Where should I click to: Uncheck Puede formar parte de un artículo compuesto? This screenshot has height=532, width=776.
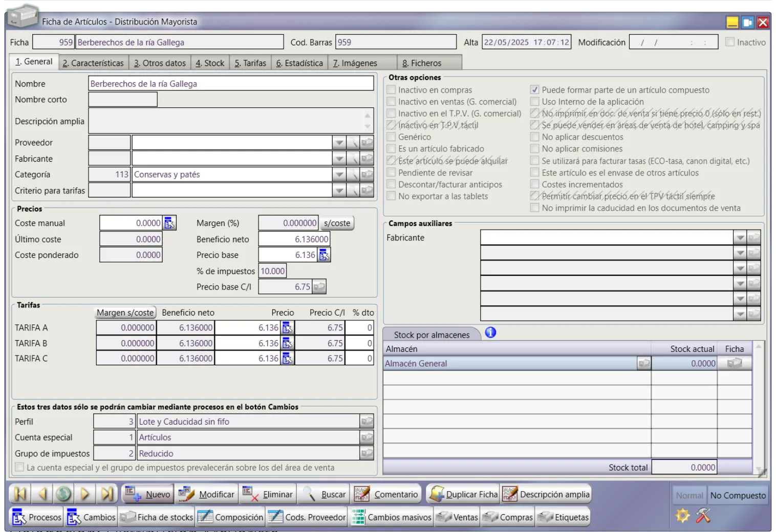(x=535, y=90)
